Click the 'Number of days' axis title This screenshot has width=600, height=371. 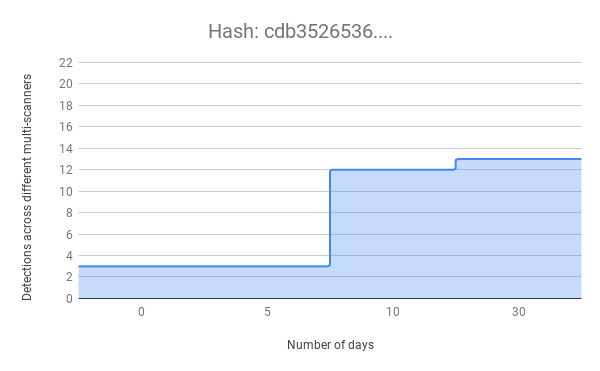click(330, 345)
